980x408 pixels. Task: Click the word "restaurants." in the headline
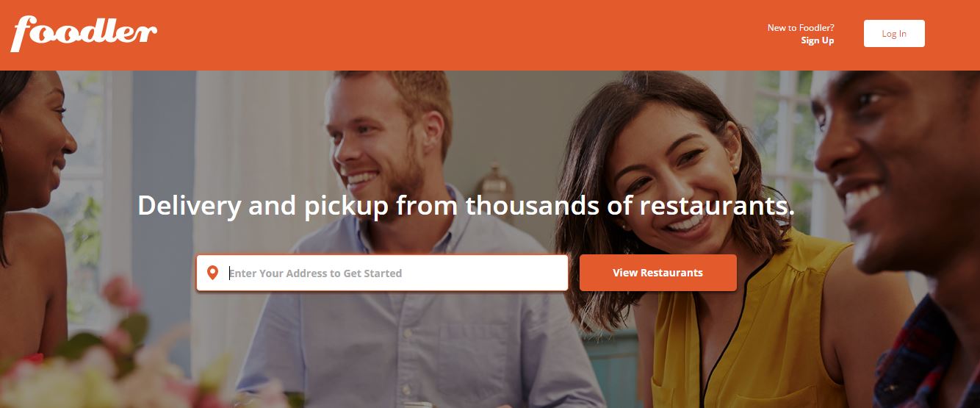coord(717,205)
